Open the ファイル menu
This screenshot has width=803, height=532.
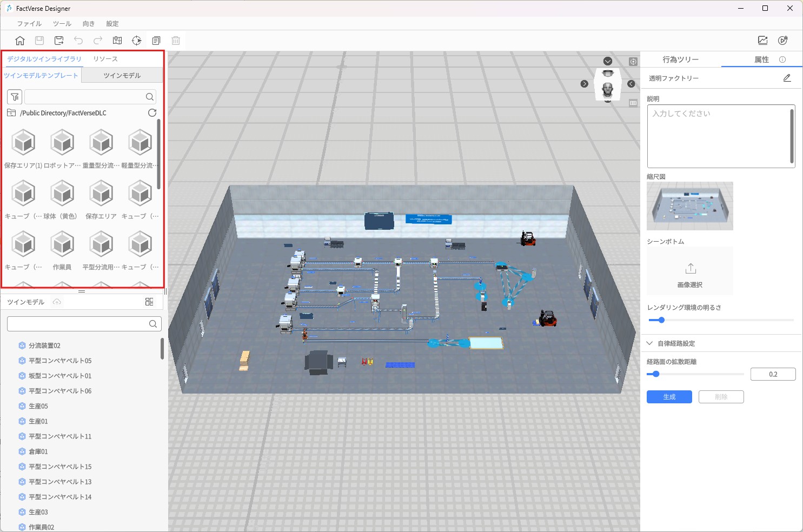[29, 24]
